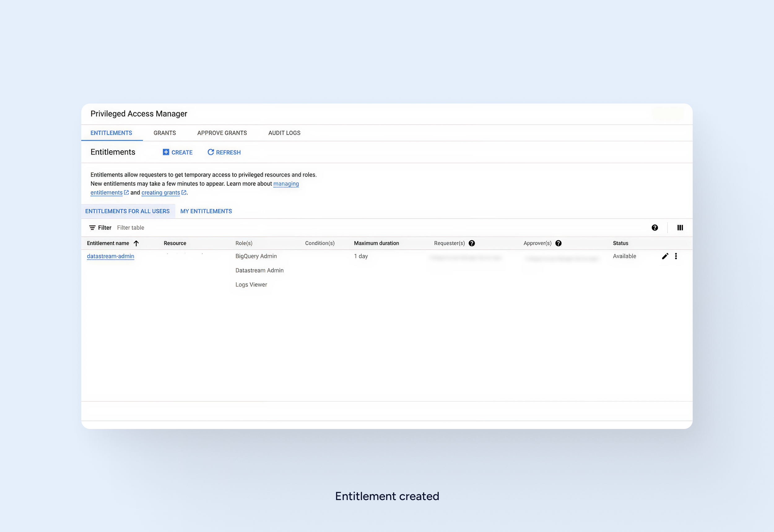774x532 pixels.
Task: Open the creating grants documentation link
Action: pyautogui.click(x=161, y=192)
